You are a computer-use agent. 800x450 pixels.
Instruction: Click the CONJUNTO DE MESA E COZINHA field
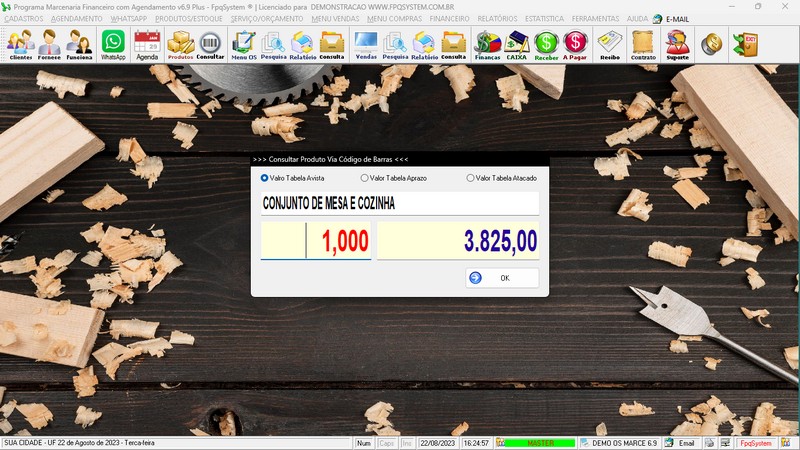point(400,204)
